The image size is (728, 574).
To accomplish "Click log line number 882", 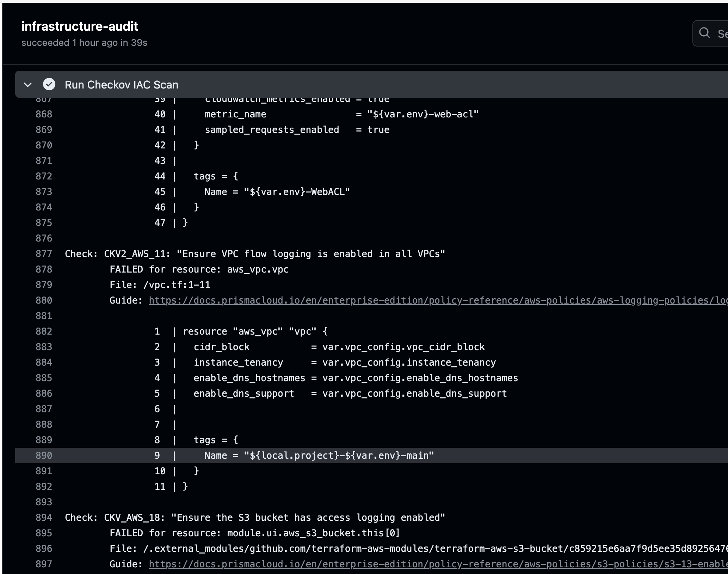I will [44, 331].
